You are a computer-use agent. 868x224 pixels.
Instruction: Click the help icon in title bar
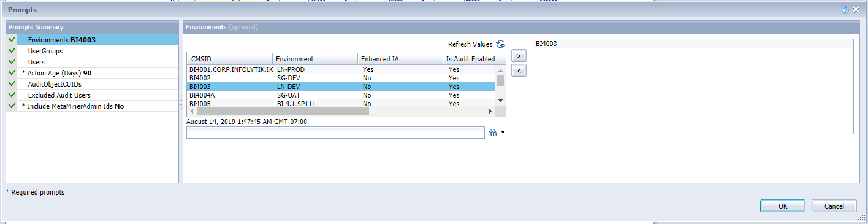click(x=845, y=10)
